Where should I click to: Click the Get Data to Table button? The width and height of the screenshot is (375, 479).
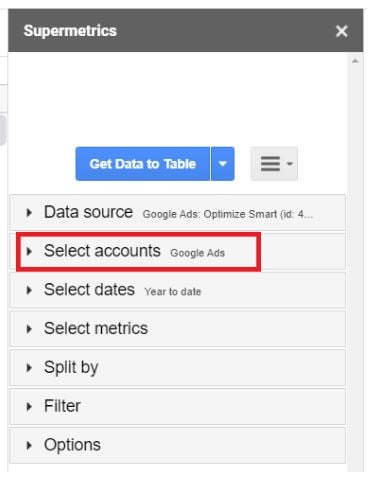[x=143, y=164]
